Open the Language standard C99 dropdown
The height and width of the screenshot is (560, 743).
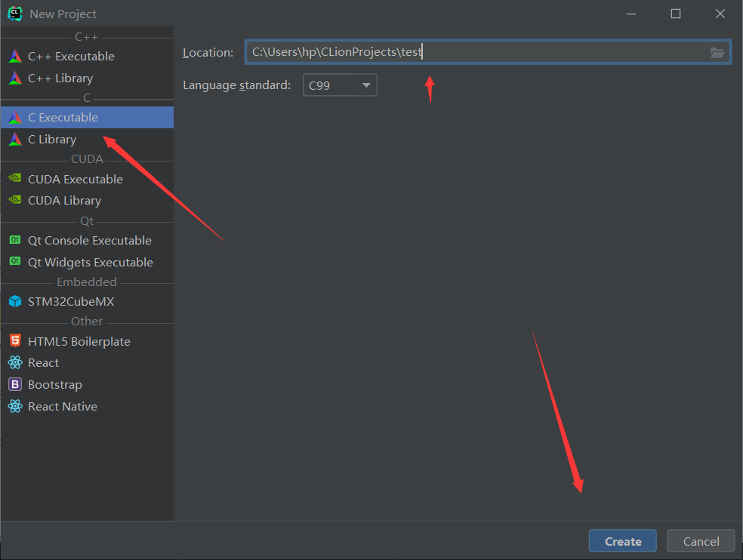(340, 85)
